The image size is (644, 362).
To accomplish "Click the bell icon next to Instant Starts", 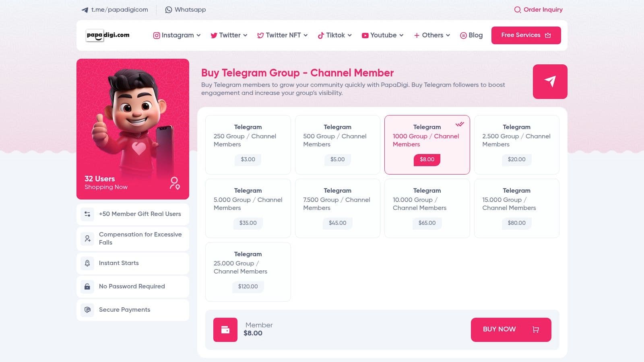I will (87, 263).
